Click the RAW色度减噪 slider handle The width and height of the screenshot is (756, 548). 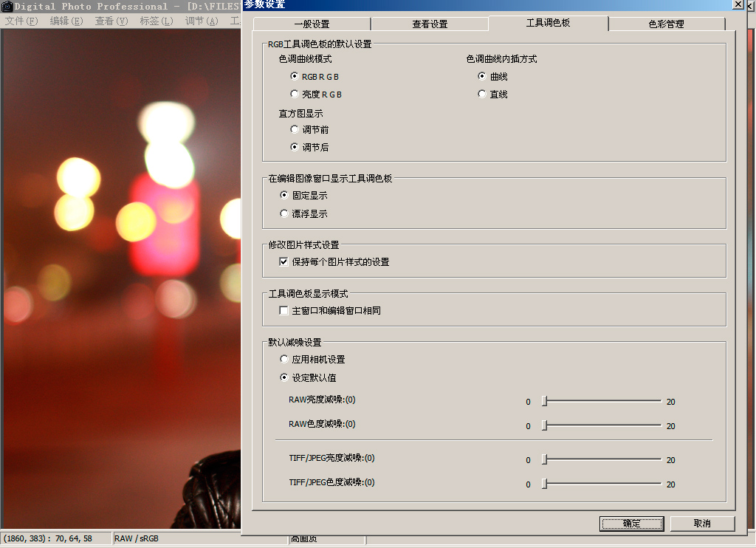point(544,425)
